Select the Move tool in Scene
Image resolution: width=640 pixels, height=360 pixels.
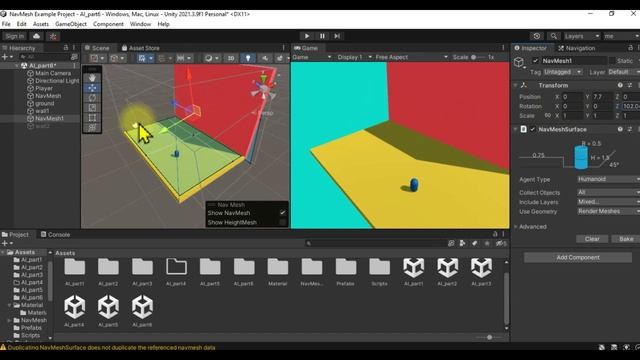(x=93, y=88)
